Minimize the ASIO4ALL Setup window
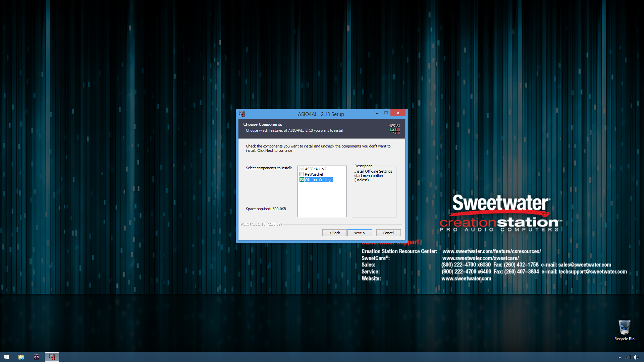The image size is (644, 362). (x=377, y=113)
